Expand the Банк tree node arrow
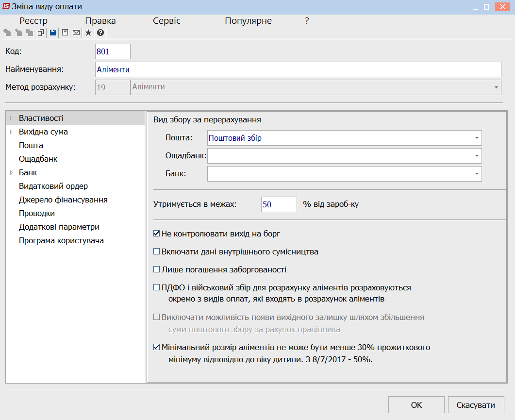Viewport: 515px width, 420px height. pyautogui.click(x=12, y=172)
